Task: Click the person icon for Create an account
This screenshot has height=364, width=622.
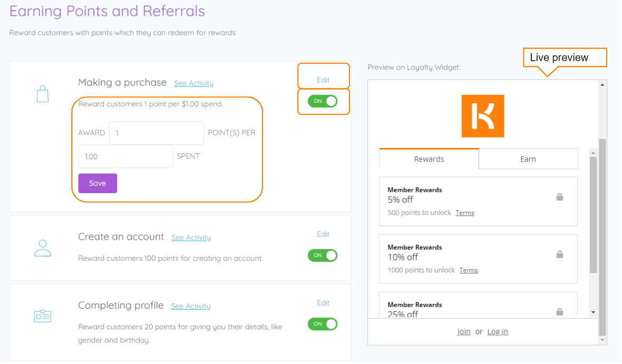Action: tap(43, 248)
